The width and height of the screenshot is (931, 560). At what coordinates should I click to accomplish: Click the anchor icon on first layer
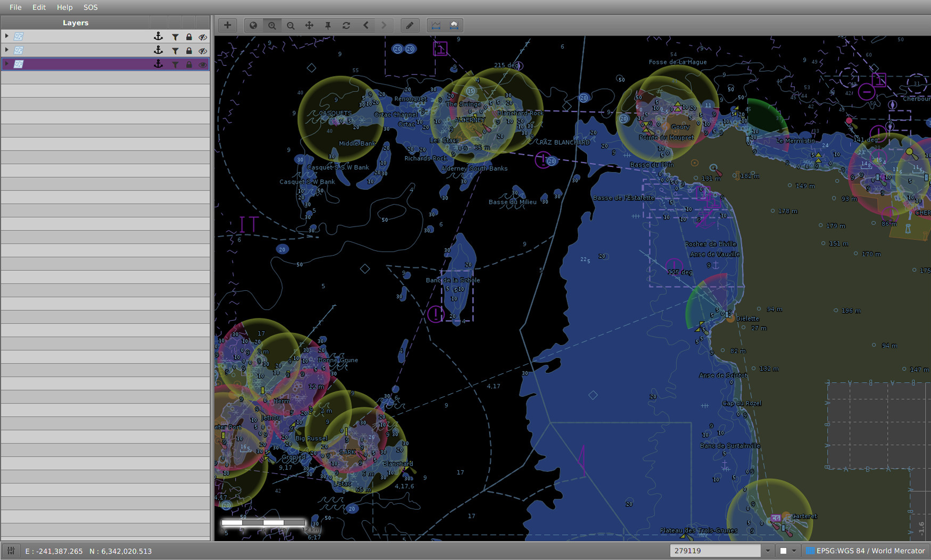pos(158,37)
